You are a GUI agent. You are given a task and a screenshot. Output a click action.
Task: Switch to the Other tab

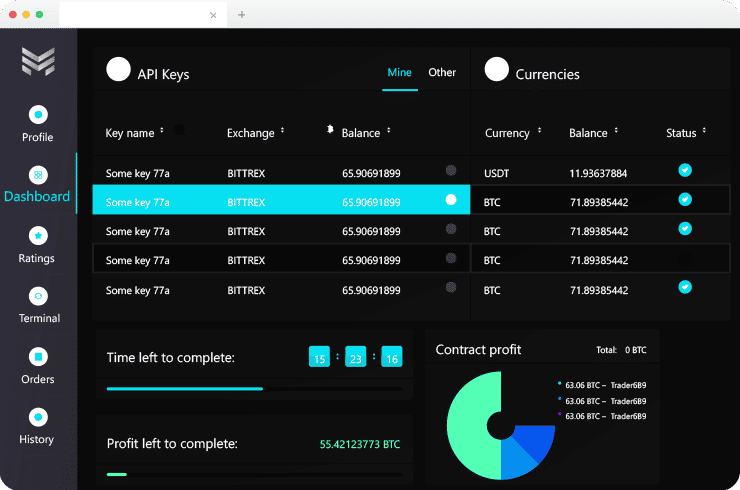(442, 72)
